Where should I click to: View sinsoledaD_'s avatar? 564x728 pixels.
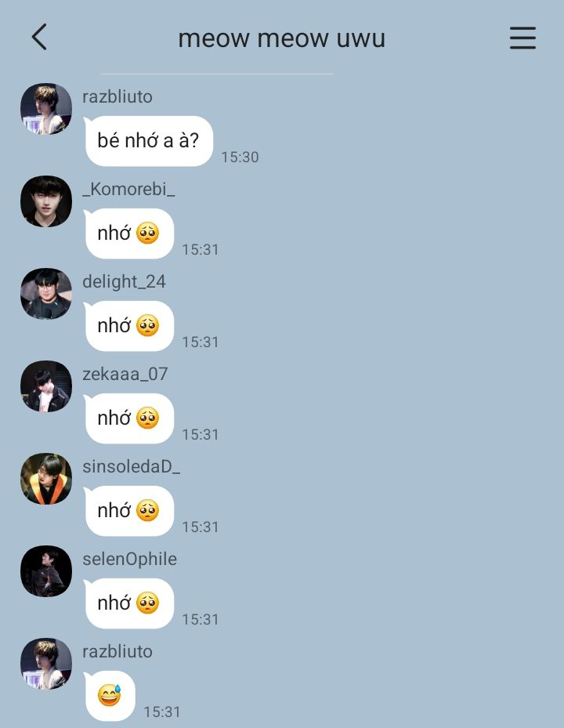point(46,479)
